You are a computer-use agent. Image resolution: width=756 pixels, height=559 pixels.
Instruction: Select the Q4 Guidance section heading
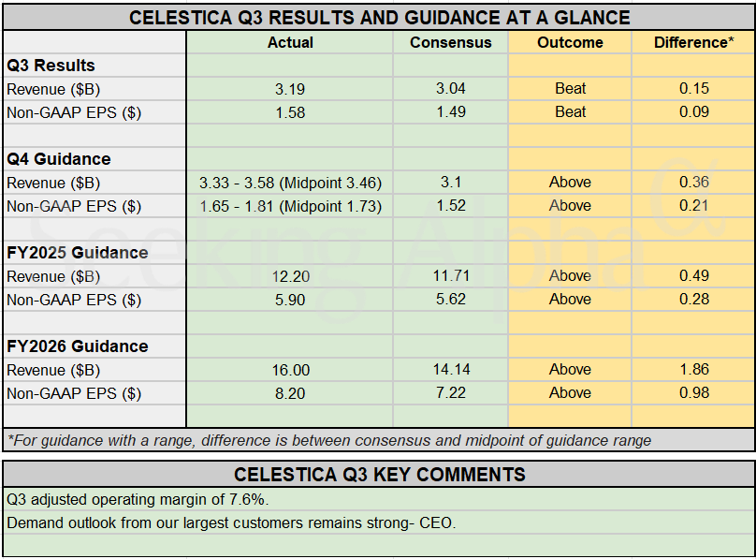coord(58,159)
